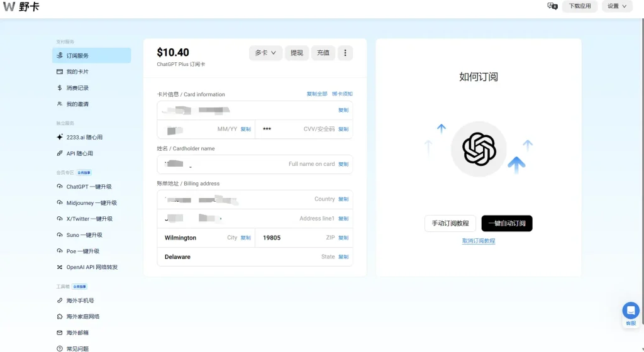Screen dimensions: 644x352
Task: Select the 我的卡片 card icon in the sidebar
Action: click(x=60, y=72)
